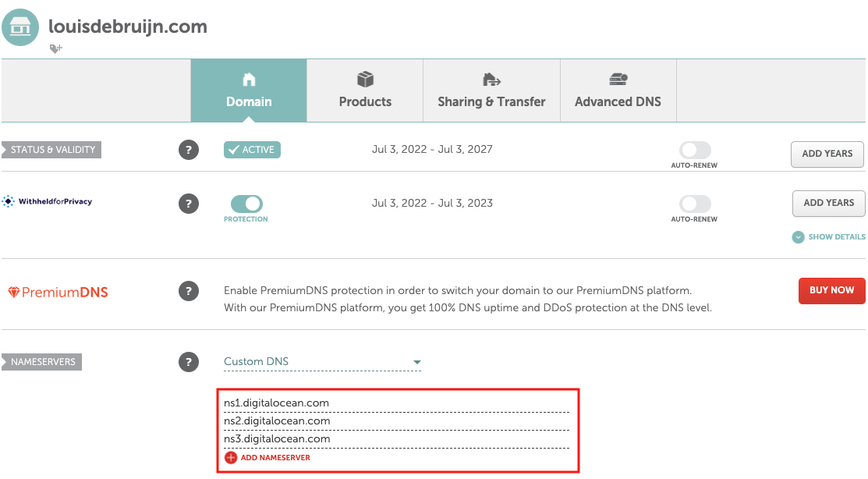Expand Show Details for privacy protection
Image resolution: width=868 pixels, height=479 pixels.
[x=829, y=237]
